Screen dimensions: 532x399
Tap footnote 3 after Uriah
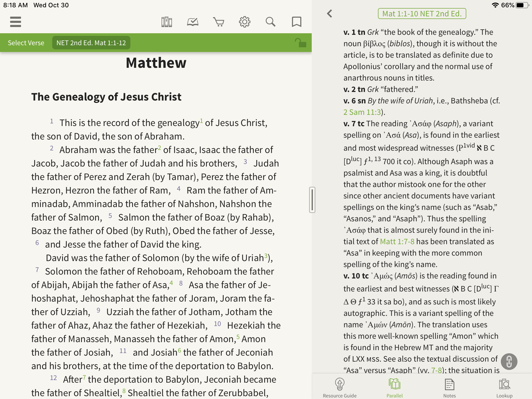pos(266,256)
